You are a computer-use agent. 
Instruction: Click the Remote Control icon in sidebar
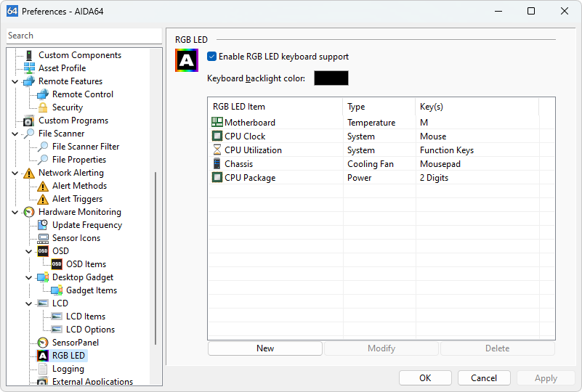[x=43, y=94]
